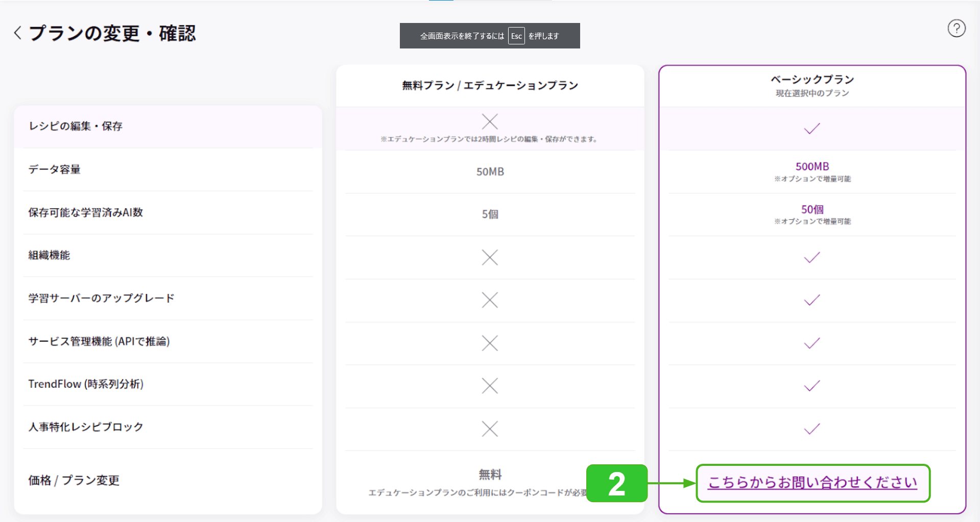Click the X icon in 人事特化レシピブロック row
This screenshot has width=980, height=522.
point(490,429)
